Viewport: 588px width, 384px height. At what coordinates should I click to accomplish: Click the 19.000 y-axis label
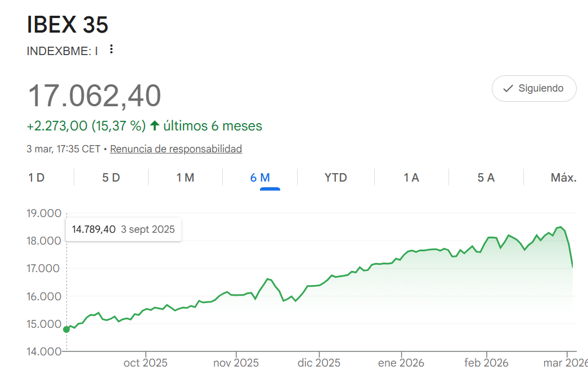(x=43, y=213)
